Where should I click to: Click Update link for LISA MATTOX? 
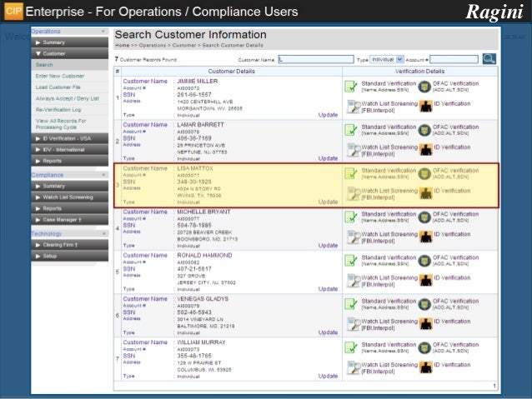coord(328,202)
